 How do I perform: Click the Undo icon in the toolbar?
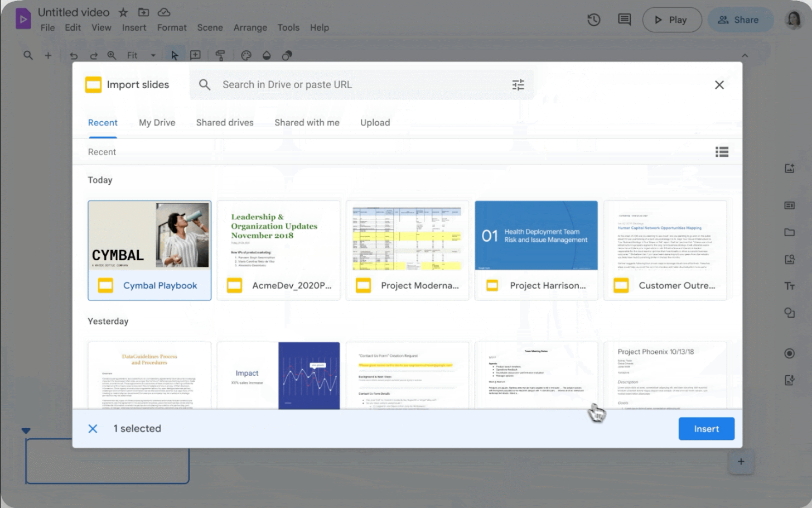73,55
